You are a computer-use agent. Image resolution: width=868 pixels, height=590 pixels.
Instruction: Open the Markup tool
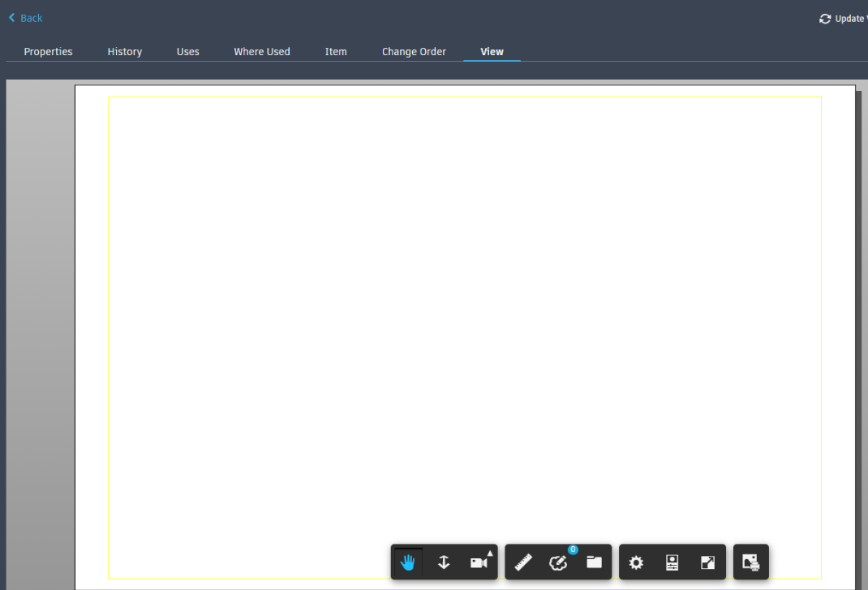pyautogui.click(x=558, y=562)
